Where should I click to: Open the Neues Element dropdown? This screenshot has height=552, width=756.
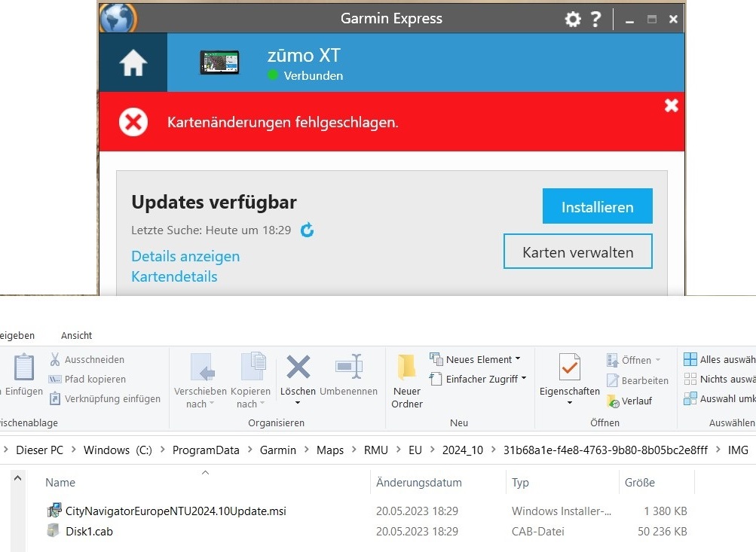(476, 359)
